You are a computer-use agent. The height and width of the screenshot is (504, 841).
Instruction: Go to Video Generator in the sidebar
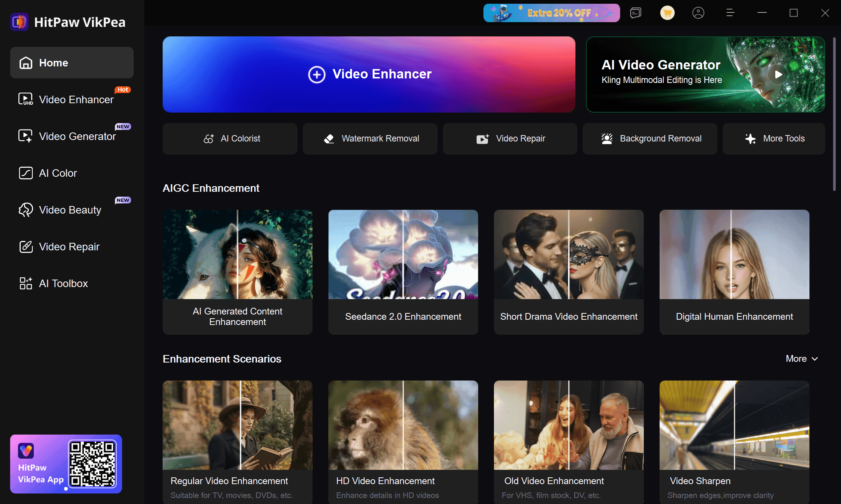pyautogui.click(x=72, y=136)
